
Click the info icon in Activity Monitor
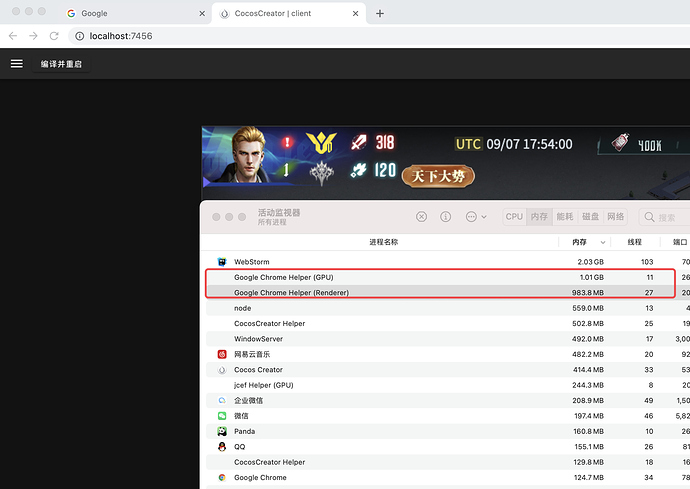(x=446, y=217)
